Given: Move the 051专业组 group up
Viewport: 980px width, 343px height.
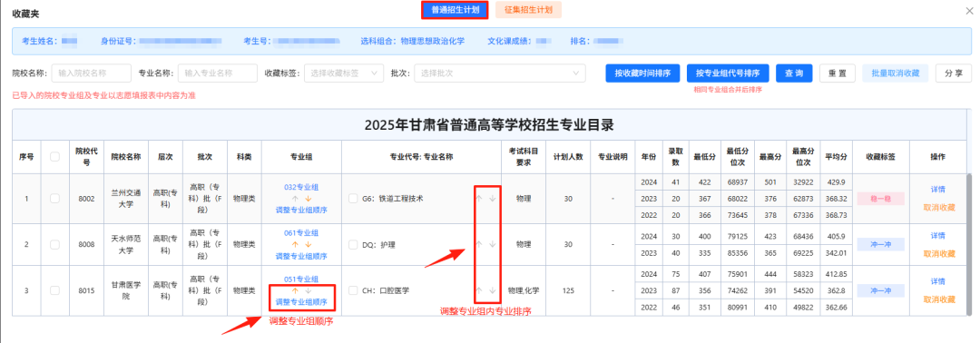Looking at the screenshot, I should click(295, 290).
